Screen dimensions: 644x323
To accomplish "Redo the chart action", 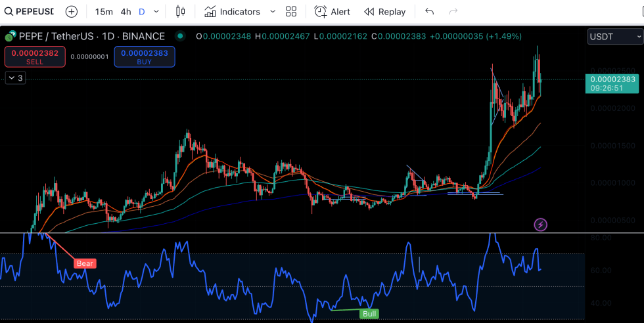I will pos(453,12).
